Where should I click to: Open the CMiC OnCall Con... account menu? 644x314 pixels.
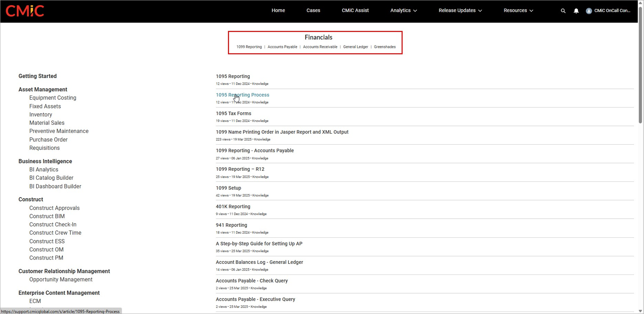[x=612, y=11]
